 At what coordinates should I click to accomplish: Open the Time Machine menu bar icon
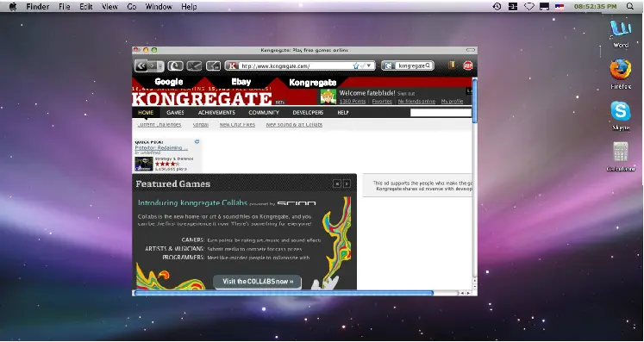[497, 7]
